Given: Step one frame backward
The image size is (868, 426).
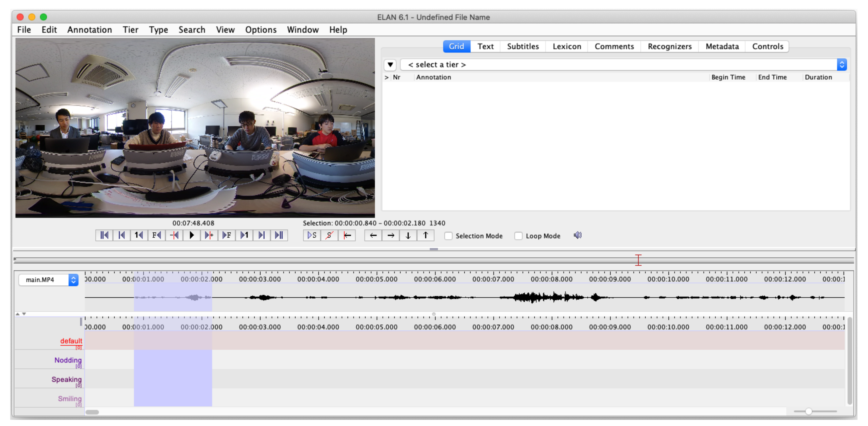Looking at the screenshot, I should [x=156, y=235].
